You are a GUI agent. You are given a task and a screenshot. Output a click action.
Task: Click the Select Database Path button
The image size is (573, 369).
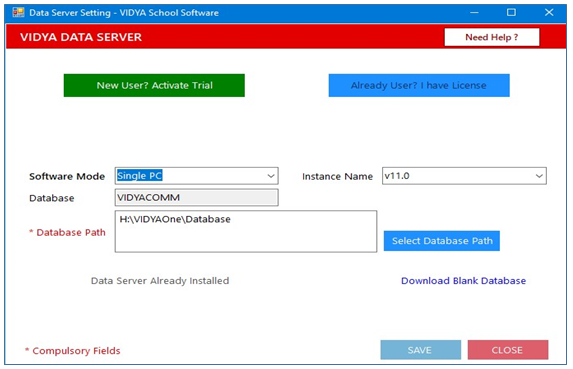442,241
